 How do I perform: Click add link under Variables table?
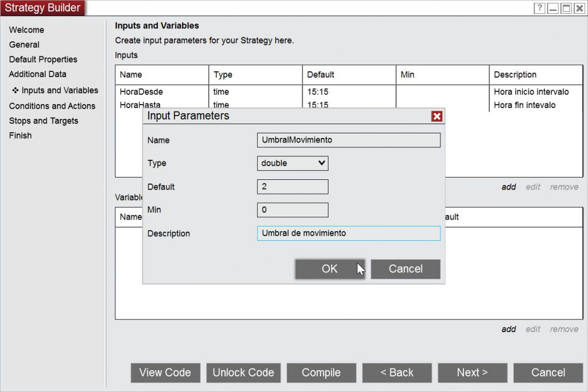point(509,329)
